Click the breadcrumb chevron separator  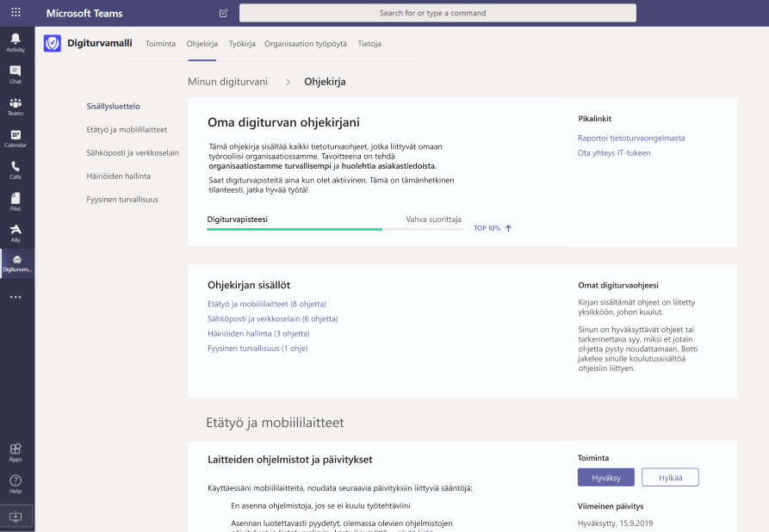click(288, 82)
